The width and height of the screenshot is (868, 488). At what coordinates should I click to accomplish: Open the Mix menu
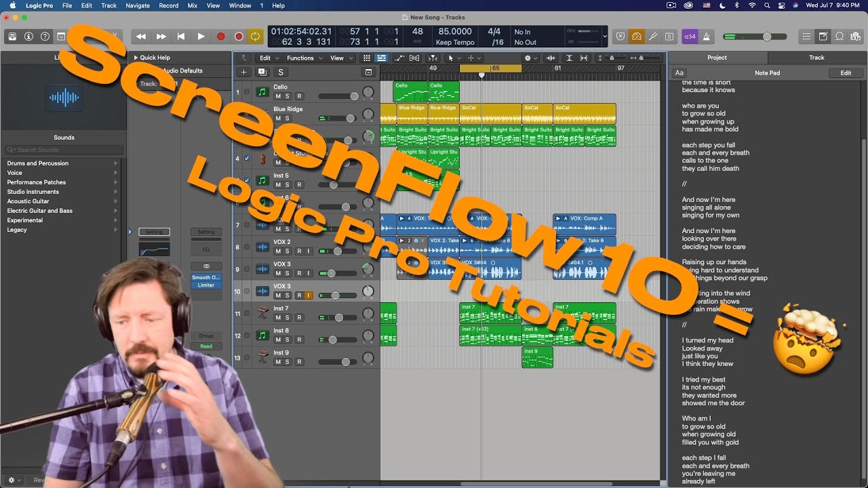(193, 5)
